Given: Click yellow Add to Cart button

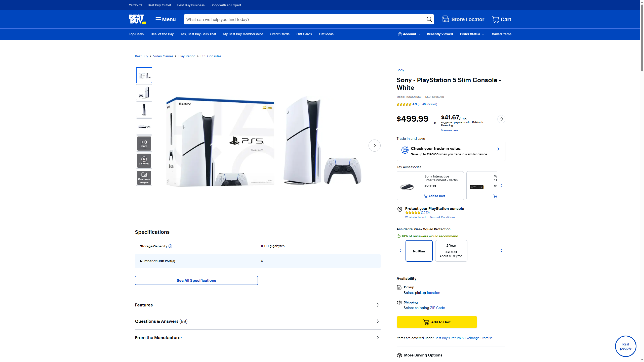Looking at the screenshot, I should [x=437, y=322].
